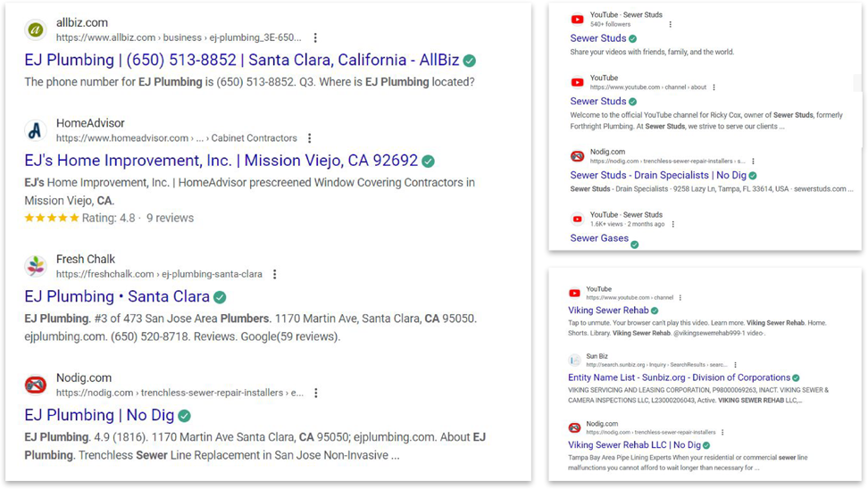This screenshot has height=489, width=868.
Task: Open the three-dot menu beside 2 months ago
Action: click(x=673, y=224)
